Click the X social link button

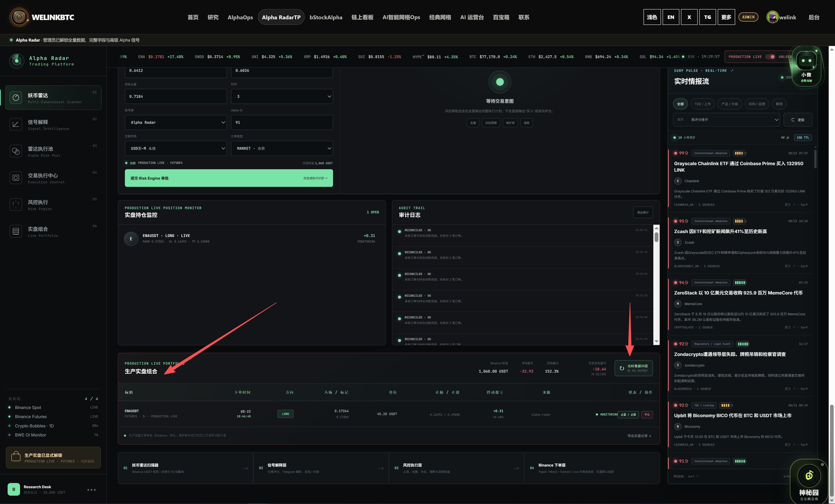[689, 17]
